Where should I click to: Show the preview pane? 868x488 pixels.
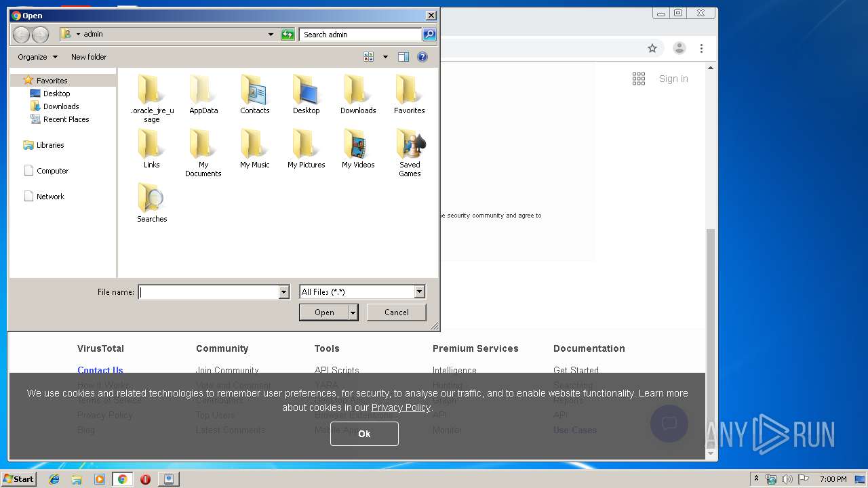[x=403, y=57]
